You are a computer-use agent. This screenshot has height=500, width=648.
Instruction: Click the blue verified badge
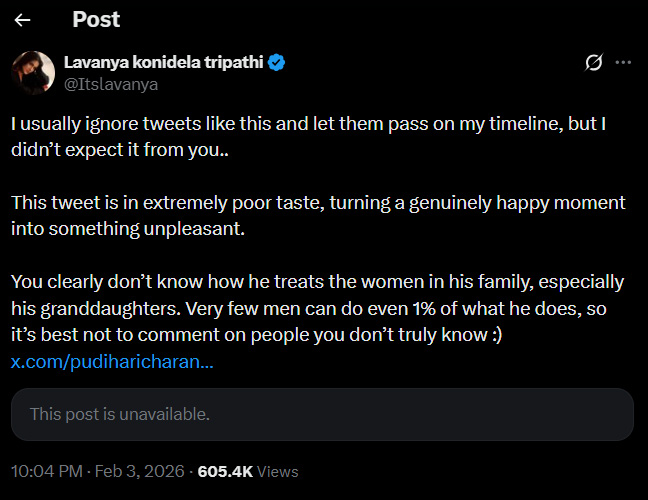pyautogui.click(x=276, y=62)
